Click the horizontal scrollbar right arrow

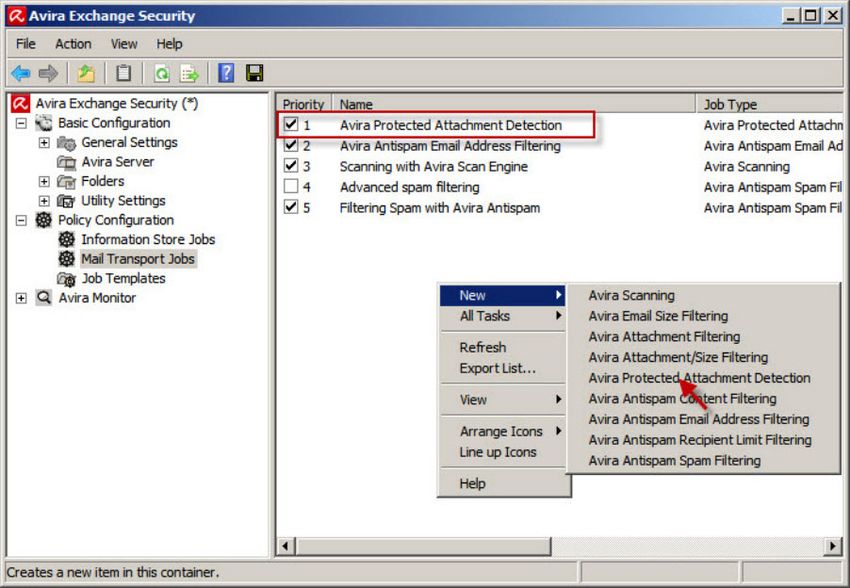point(832,546)
